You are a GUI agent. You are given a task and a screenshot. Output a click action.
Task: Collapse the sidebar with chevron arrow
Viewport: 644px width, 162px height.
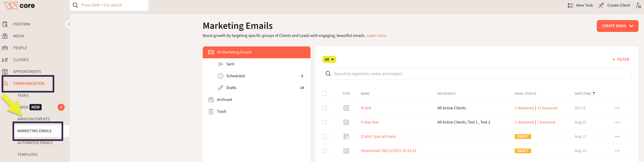click(69, 24)
